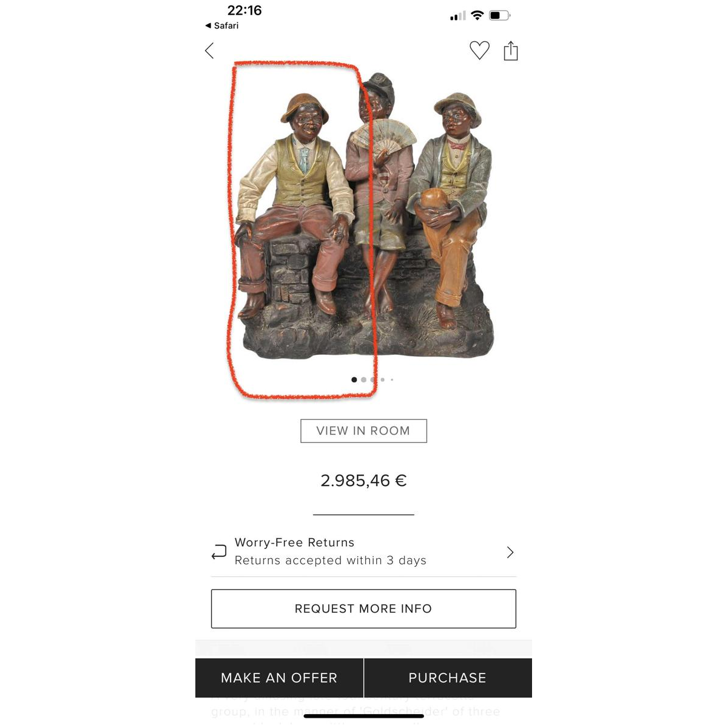Expand Worry-Free Returns chevron
Viewport: 728px width, 728px height.
tap(510, 552)
